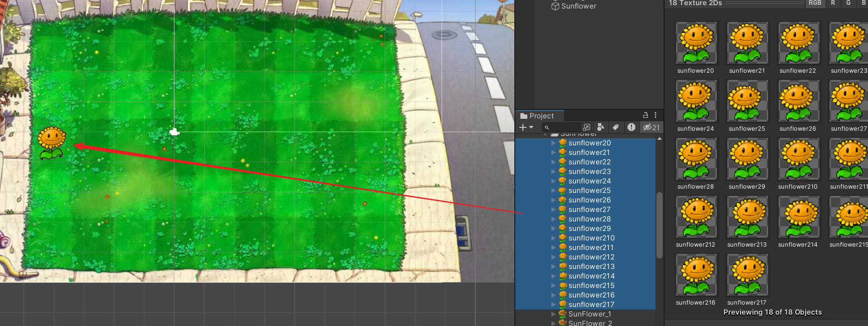868x326 pixels.
Task: Open search in Unity Search window icon
Action: click(x=587, y=127)
